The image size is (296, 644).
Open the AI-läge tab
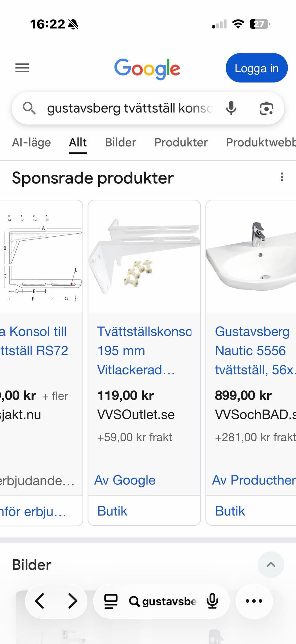click(x=31, y=143)
